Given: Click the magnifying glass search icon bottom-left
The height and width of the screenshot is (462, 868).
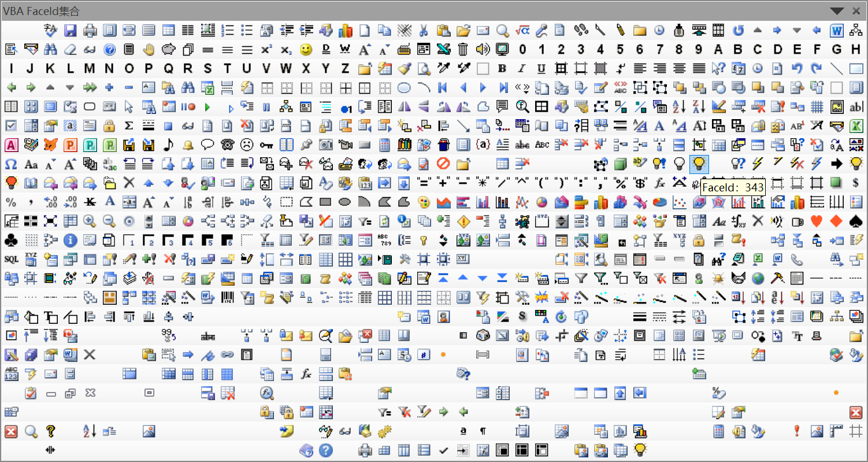Looking at the screenshot, I should tap(31, 431).
